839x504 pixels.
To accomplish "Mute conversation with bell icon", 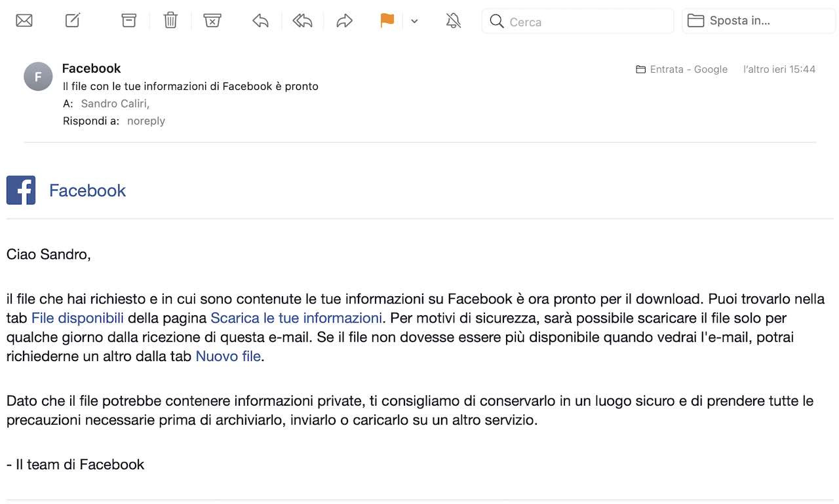I will coord(454,21).
